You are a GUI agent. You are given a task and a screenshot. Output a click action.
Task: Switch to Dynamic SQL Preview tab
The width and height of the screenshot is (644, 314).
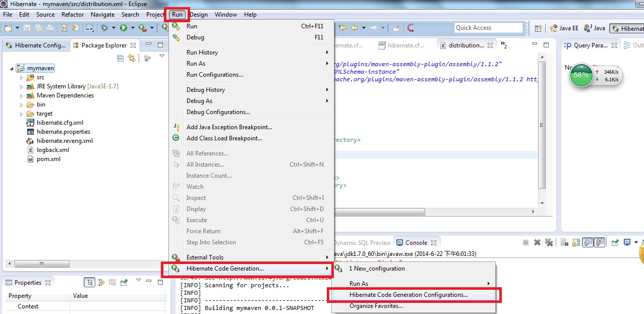click(x=362, y=242)
